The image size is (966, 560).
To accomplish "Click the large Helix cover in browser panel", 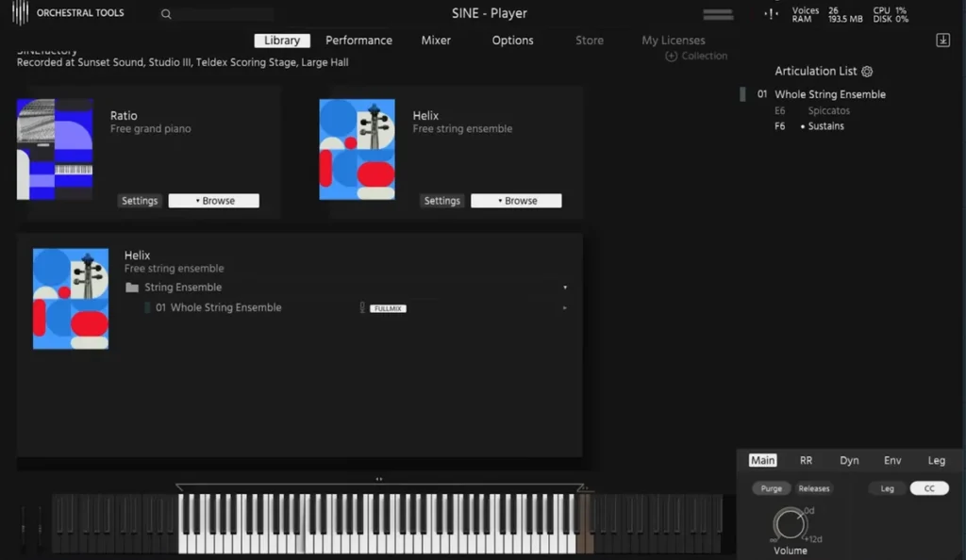I will pyautogui.click(x=70, y=299).
